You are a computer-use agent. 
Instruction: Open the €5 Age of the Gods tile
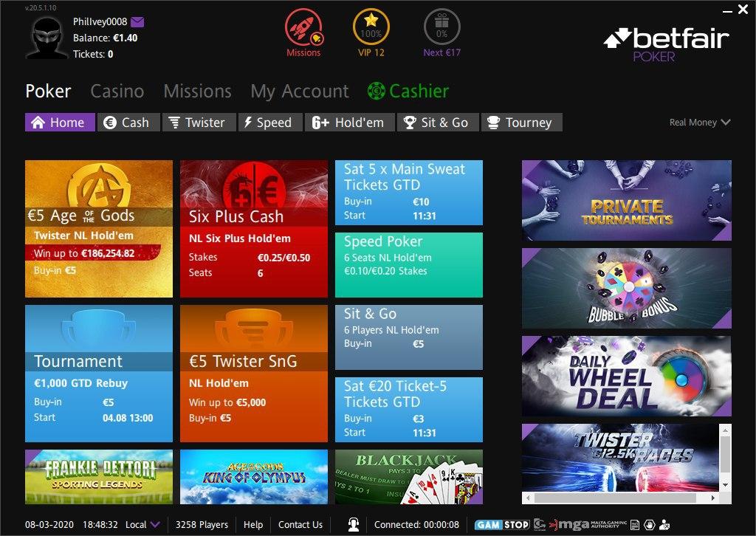pos(99,229)
